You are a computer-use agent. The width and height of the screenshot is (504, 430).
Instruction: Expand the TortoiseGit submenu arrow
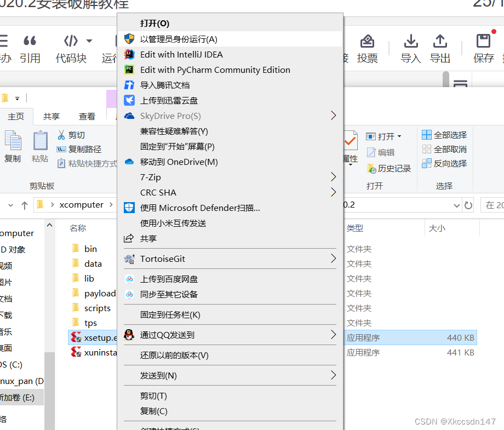[333, 259]
